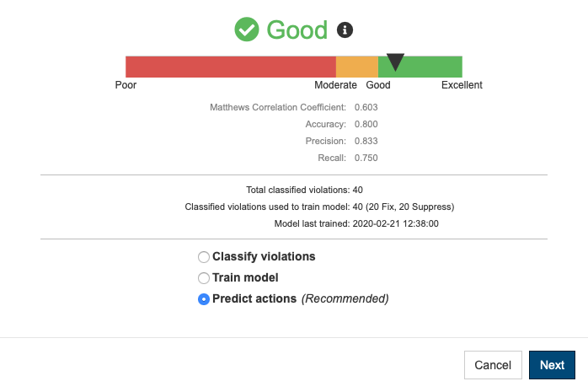Click the green checkmark status icon
588x392 pixels.
[x=246, y=30]
